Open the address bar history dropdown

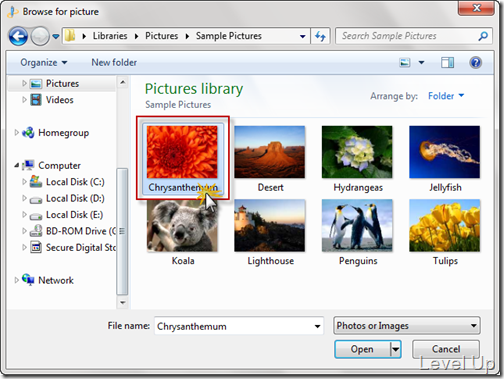pyautogui.click(x=302, y=36)
